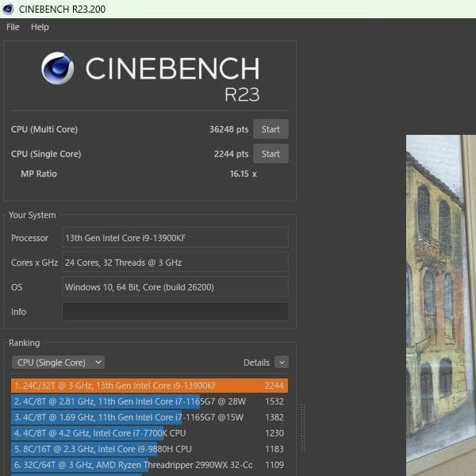Click the rendered building image preview

(441, 305)
